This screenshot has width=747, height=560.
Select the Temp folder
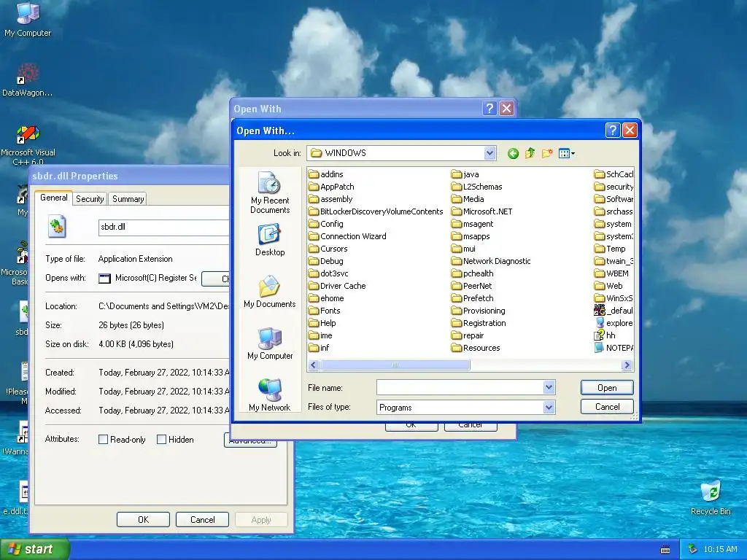click(x=611, y=249)
